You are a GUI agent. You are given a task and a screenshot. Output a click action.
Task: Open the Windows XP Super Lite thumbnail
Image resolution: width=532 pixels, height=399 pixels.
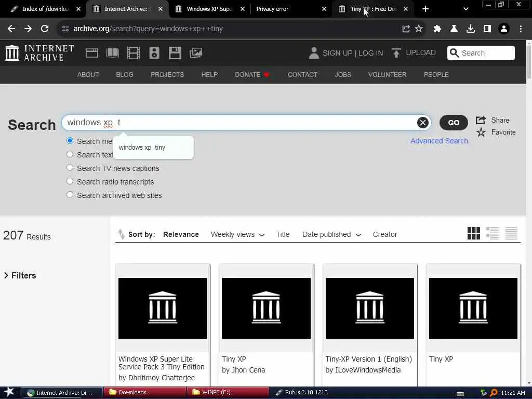coord(163,308)
